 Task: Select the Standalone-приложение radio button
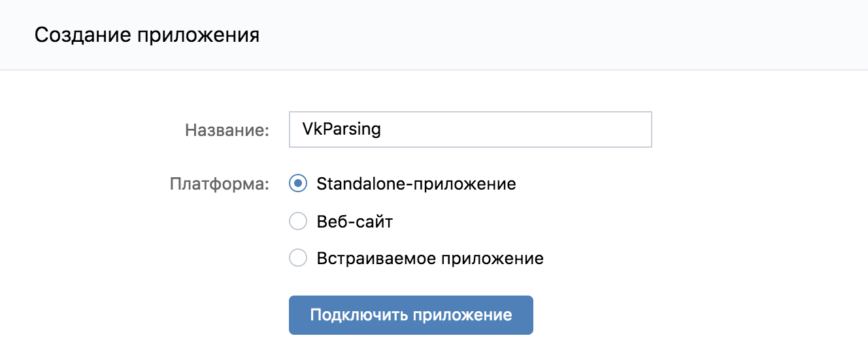click(298, 184)
